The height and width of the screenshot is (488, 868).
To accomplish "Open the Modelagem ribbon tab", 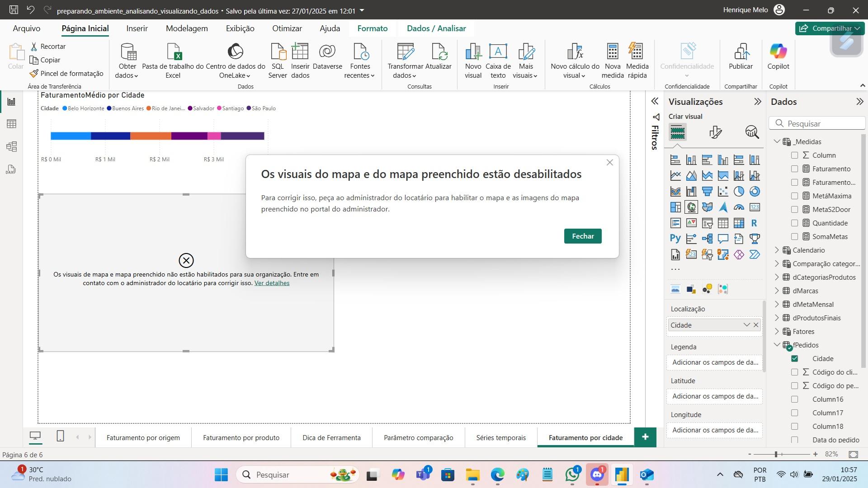I will pyautogui.click(x=187, y=28).
